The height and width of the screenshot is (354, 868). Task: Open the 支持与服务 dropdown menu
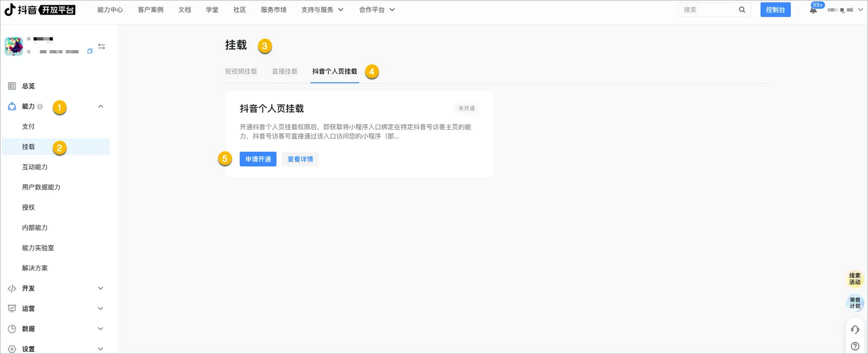[322, 10]
